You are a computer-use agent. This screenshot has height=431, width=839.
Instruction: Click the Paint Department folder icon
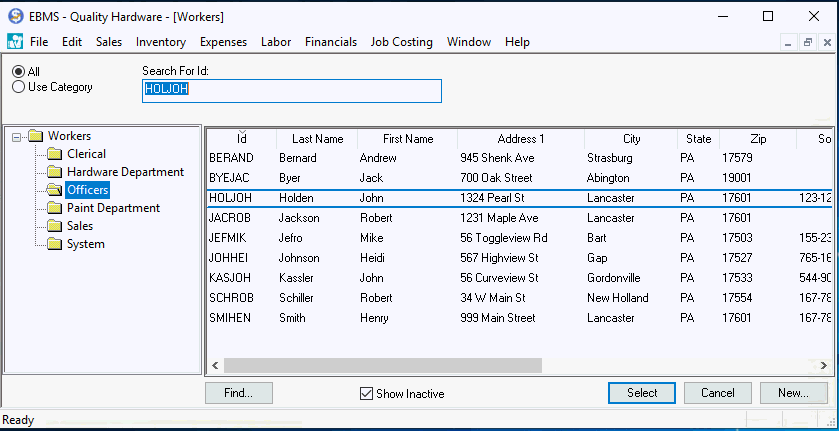tap(54, 208)
